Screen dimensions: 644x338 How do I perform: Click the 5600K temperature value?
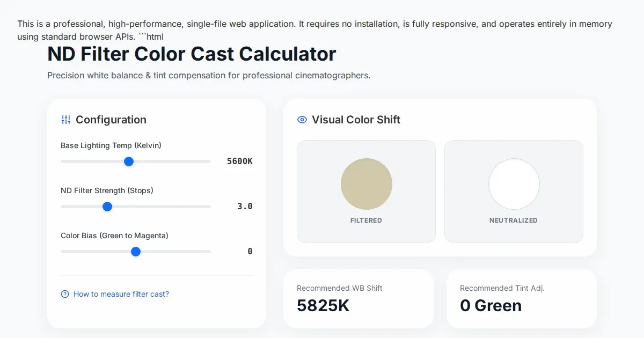[x=239, y=161]
